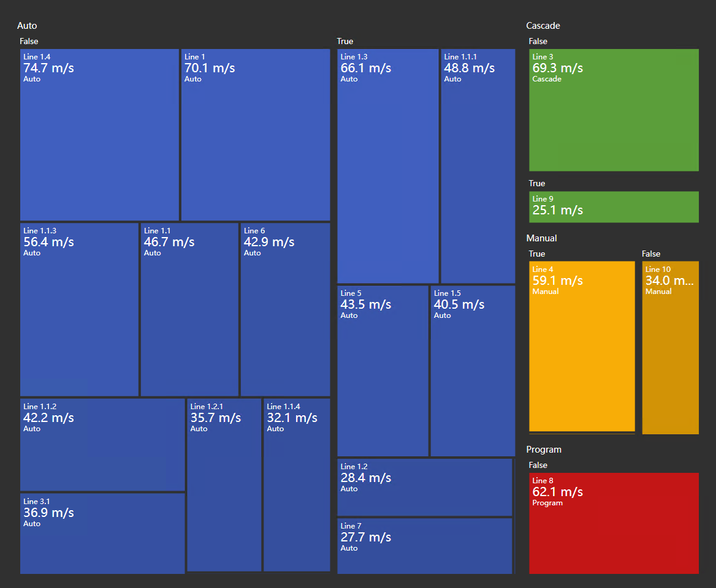
Task: Click the True subgroup label under Manual
Action: click(537, 254)
